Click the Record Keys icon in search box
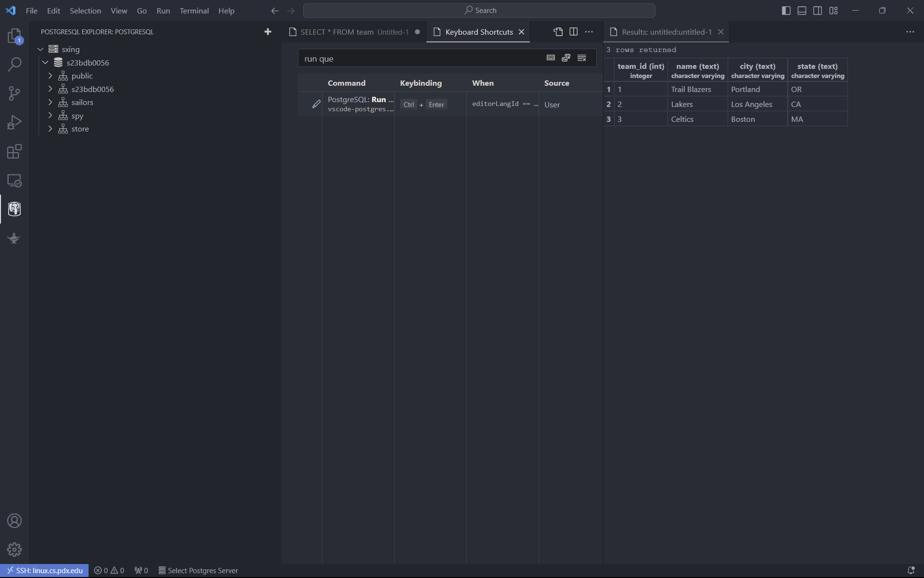The image size is (924, 578). point(551,58)
